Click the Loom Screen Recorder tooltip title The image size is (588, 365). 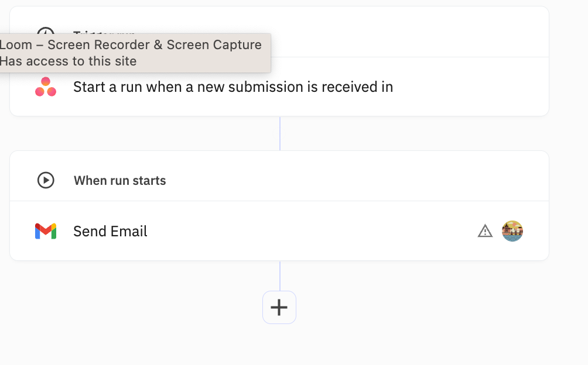tap(131, 45)
